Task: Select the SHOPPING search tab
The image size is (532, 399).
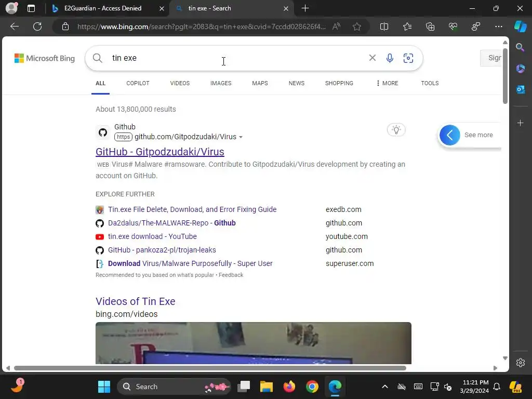Action: point(339,83)
